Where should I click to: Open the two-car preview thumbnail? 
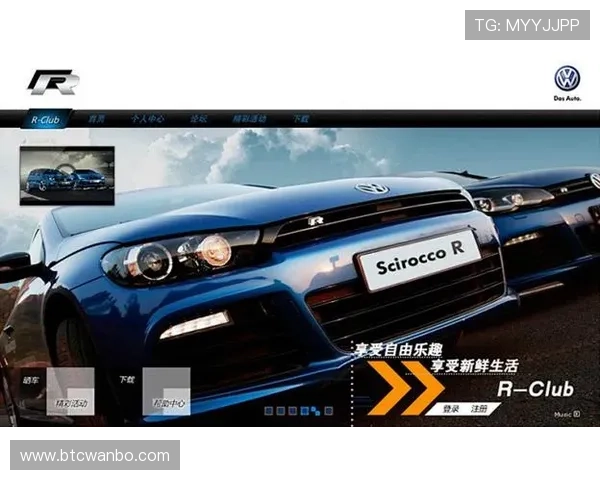[67, 176]
